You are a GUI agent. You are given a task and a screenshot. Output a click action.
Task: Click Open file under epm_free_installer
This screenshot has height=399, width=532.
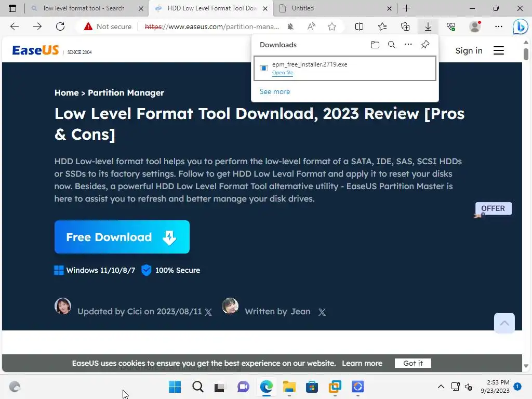282,73
